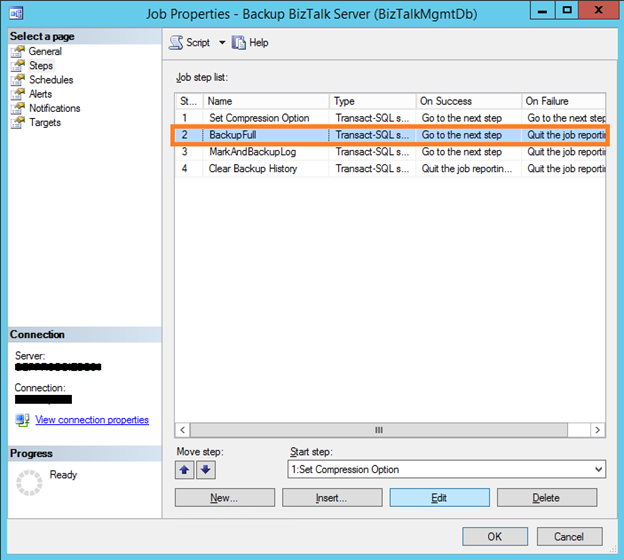Sort by the On Success column header
The height and width of the screenshot is (560, 624).
468,101
